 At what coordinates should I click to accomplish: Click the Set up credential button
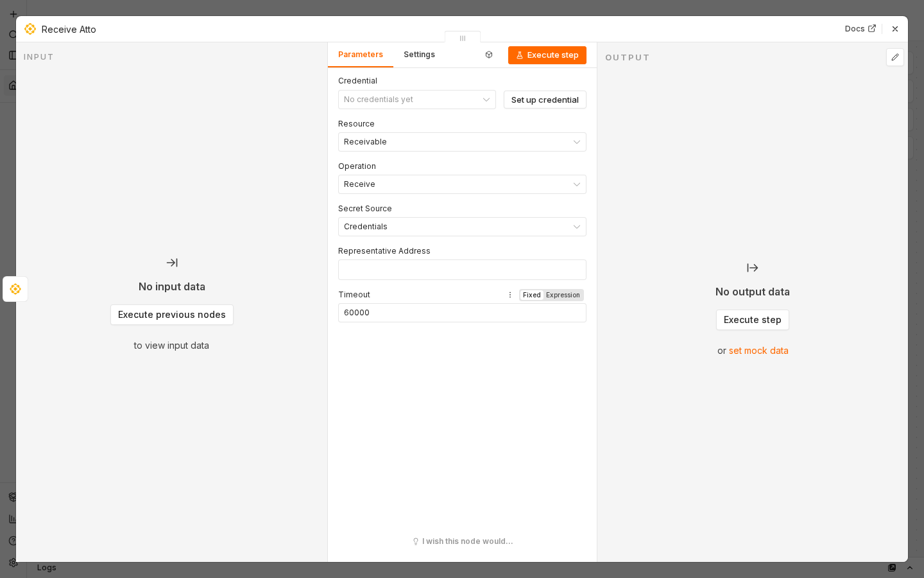(x=545, y=100)
